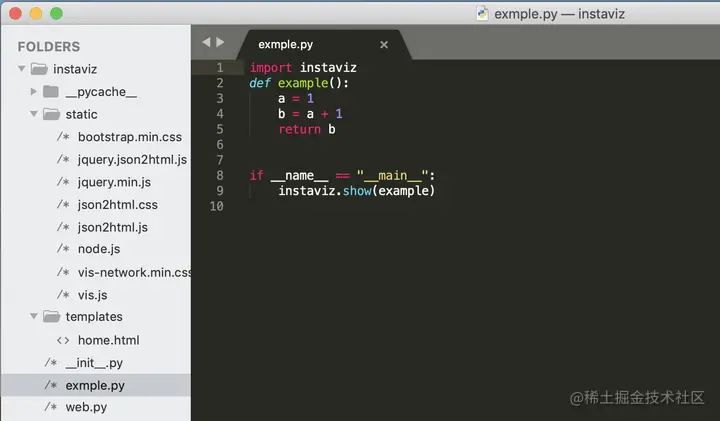720x421 pixels.
Task: Collapse the static folder
Action: [x=34, y=114]
